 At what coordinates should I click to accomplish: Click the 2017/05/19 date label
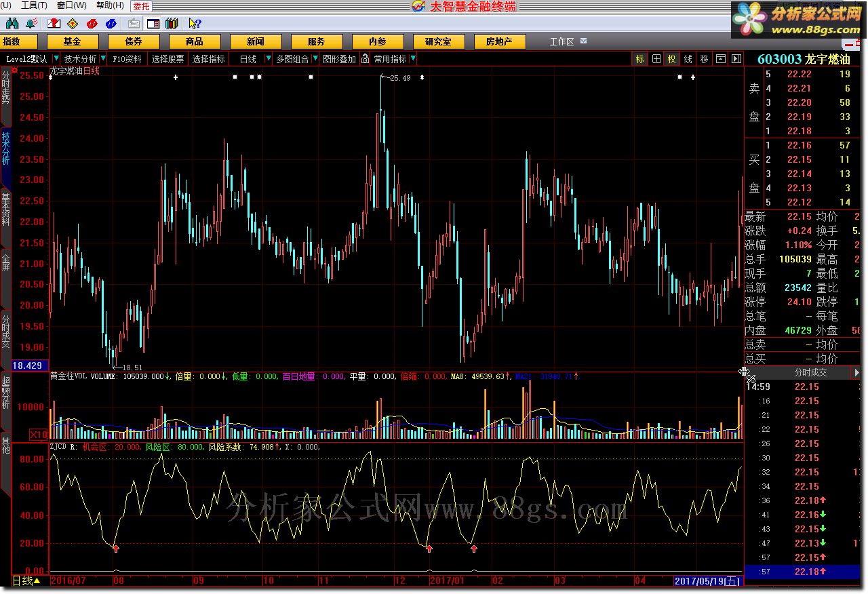tap(708, 581)
